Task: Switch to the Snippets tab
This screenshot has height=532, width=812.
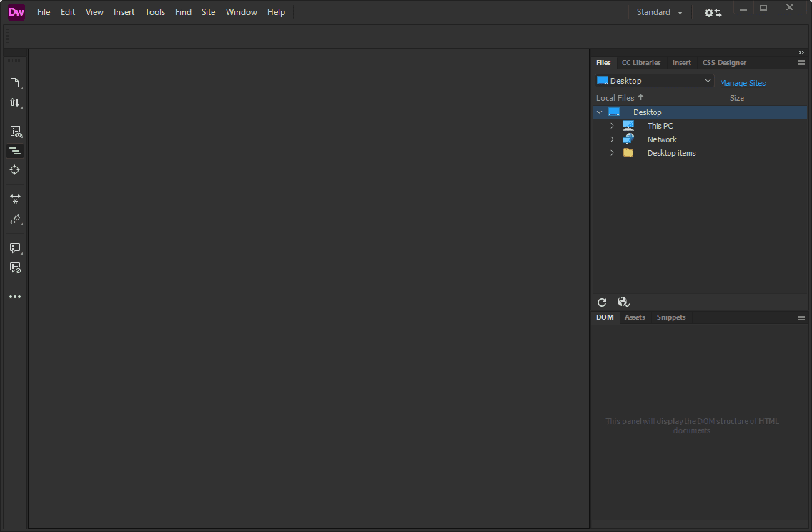Action: [x=671, y=317]
